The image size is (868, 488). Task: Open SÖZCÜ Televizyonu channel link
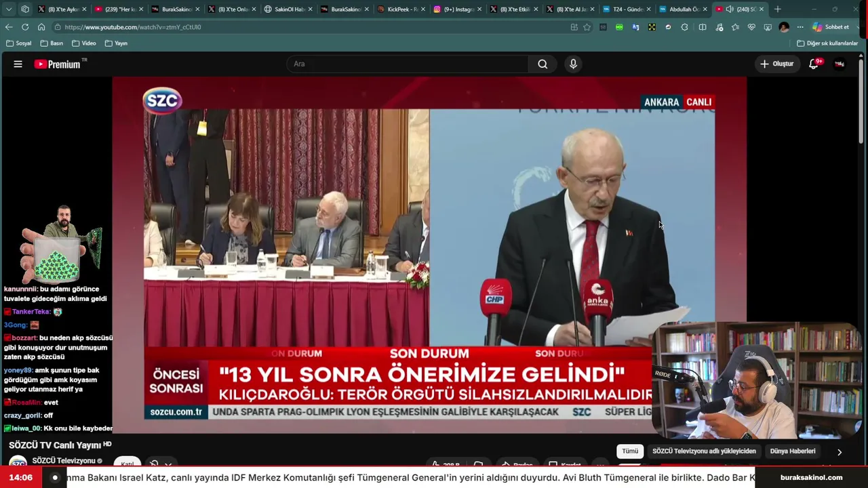[64, 461]
